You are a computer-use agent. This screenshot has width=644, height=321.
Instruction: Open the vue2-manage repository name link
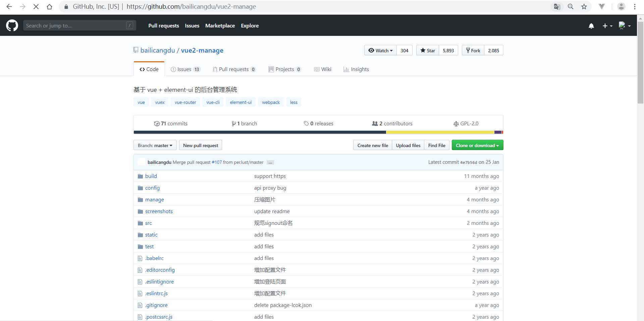[202, 50]
